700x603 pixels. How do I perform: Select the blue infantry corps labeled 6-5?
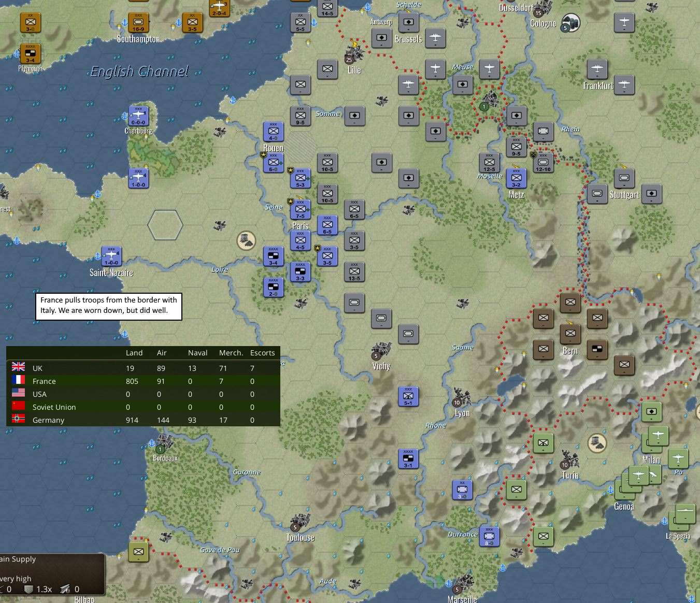click(x=327, y=225)
